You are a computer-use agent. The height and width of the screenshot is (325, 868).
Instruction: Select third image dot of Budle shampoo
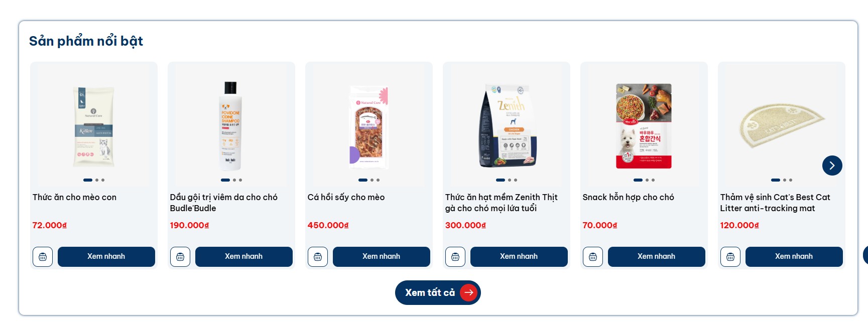[x=240, y=180]
